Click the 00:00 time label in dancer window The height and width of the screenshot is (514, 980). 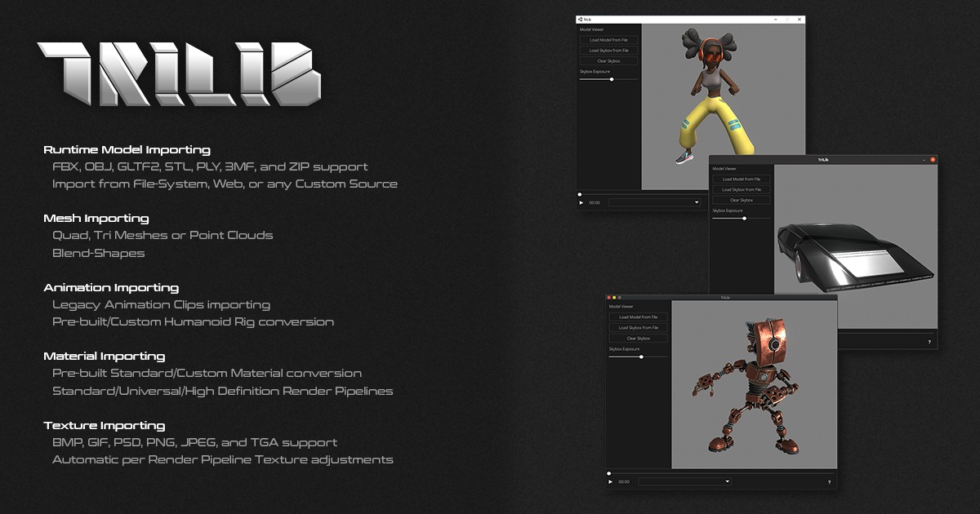[595, 202]
